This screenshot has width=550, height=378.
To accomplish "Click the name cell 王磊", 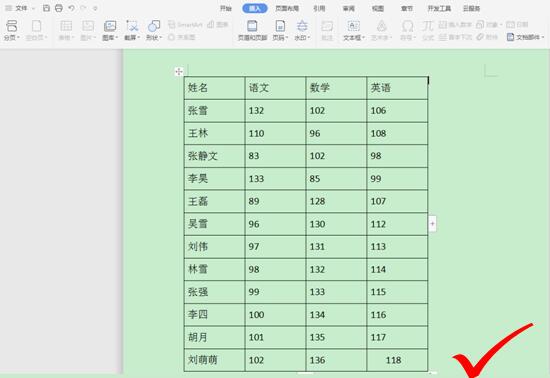I will click(x=214, y=201).
